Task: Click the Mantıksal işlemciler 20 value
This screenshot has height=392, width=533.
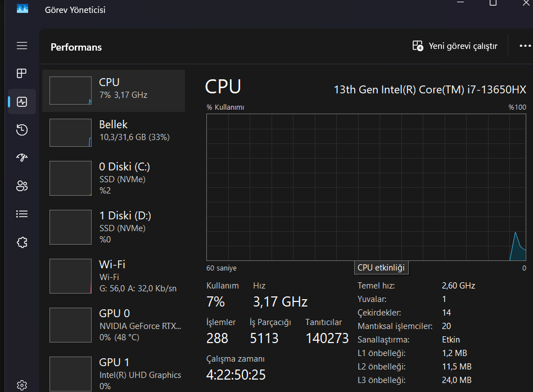Action: [446, 326]
